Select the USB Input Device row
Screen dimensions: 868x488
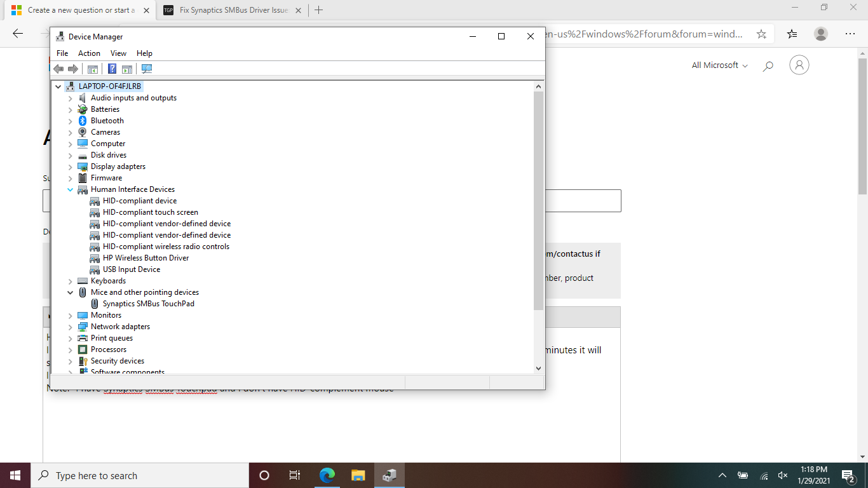132,269
